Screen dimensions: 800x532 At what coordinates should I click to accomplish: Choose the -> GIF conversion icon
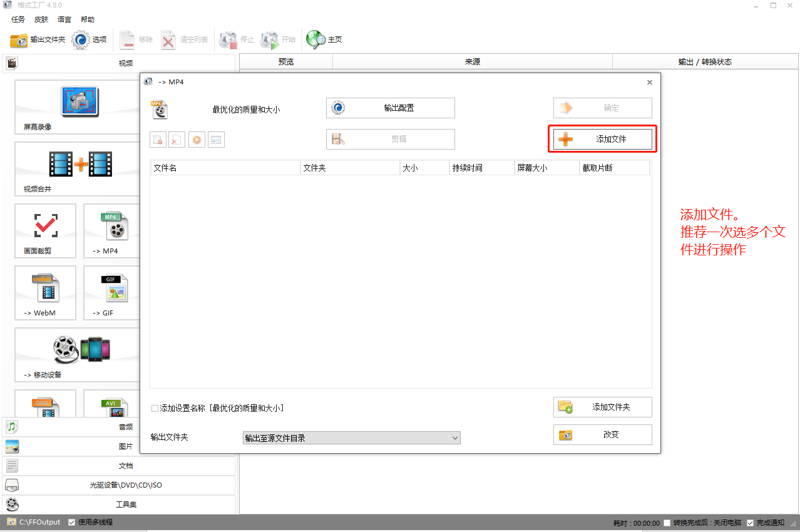115,287
